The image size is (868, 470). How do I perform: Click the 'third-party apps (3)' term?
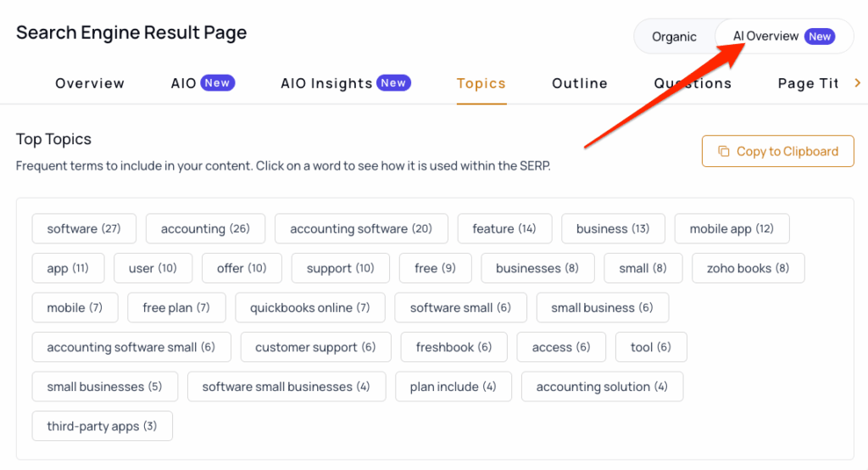[x=103, y=426]
